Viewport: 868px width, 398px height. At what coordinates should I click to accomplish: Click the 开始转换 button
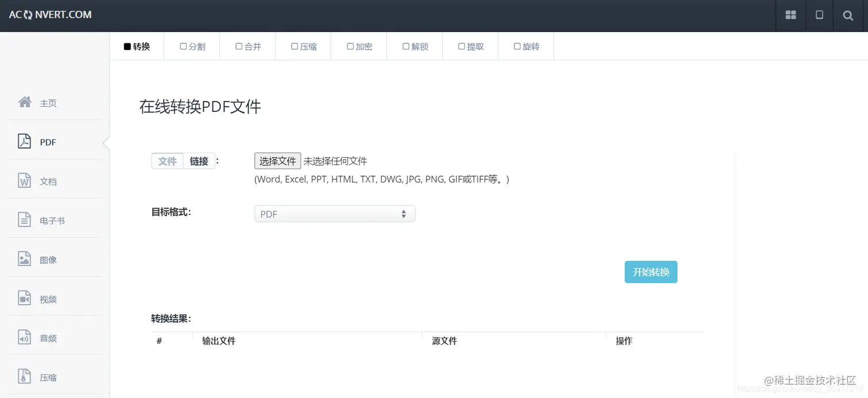click(651, 272)
